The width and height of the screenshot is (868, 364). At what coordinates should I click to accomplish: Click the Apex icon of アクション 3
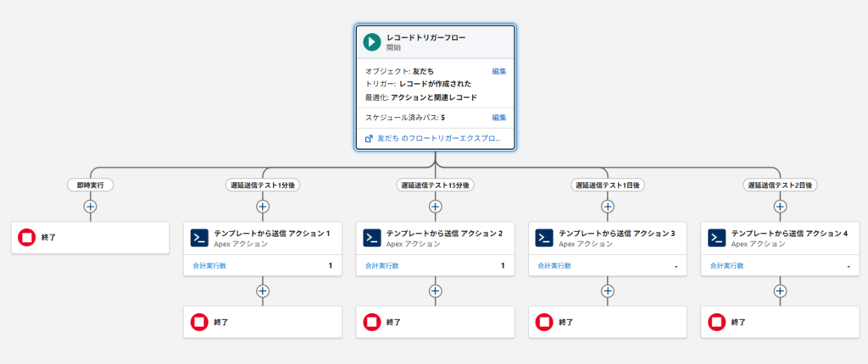tap(544, 238)
